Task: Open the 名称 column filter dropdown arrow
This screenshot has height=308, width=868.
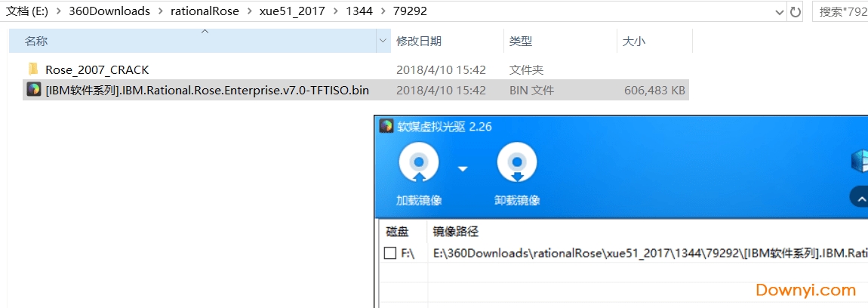Action: point(383,41)
